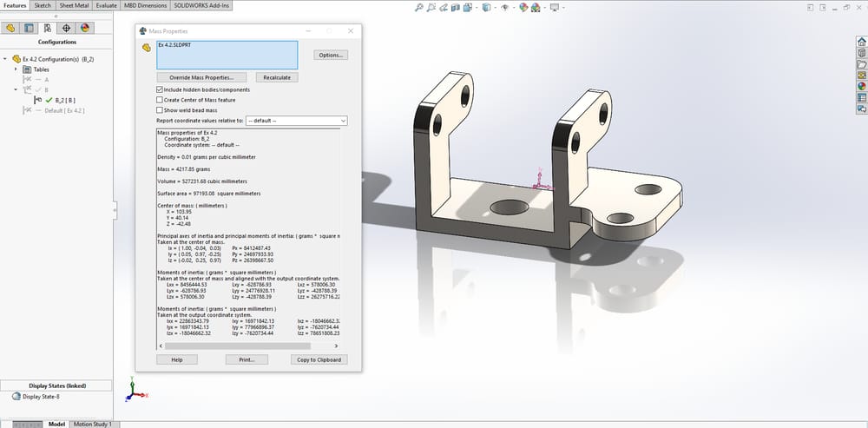The width and height of the screenshot is (868, 428).
Task: Click the Zoom to Fit icon
Action: tap(419, 8)
